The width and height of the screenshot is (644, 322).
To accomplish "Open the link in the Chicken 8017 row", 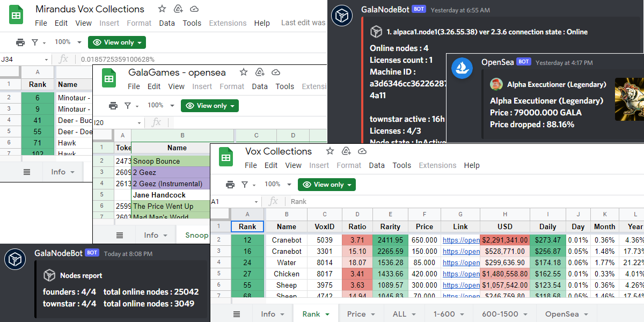I will tap(461, 274).
